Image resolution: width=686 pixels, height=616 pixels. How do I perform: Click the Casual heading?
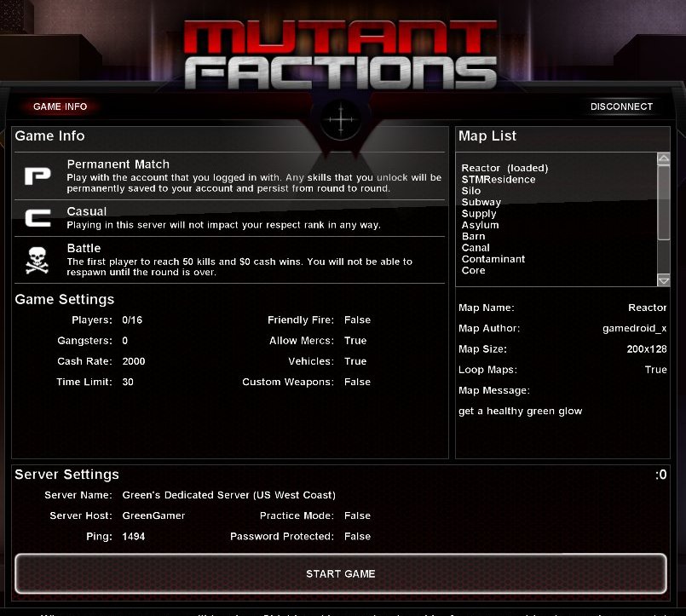pyautogui.click(x=87, y=211)
